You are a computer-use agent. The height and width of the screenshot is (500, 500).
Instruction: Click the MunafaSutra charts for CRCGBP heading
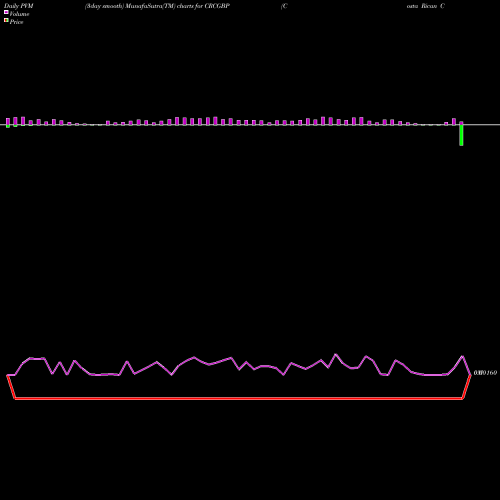click(x=157, y=6)
